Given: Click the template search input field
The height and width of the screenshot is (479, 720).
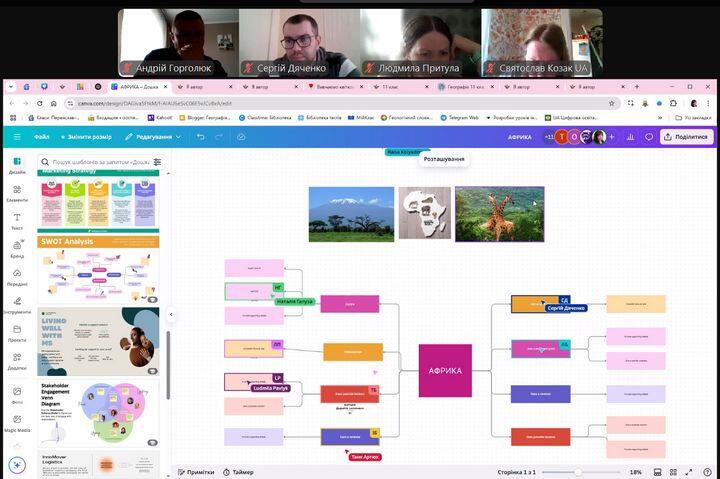Looking at the screenshot, I should [101, 162].
